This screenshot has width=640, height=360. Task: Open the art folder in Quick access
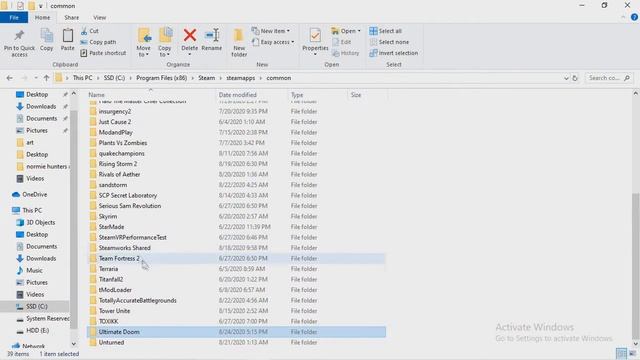(x=25, y=142)
